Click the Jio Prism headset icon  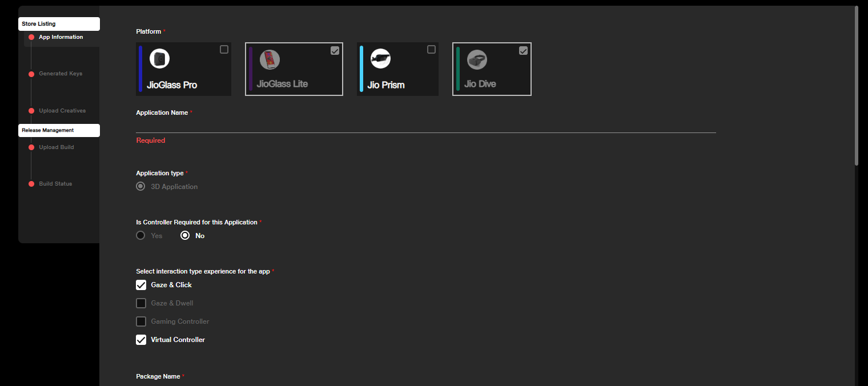(380, 58)
